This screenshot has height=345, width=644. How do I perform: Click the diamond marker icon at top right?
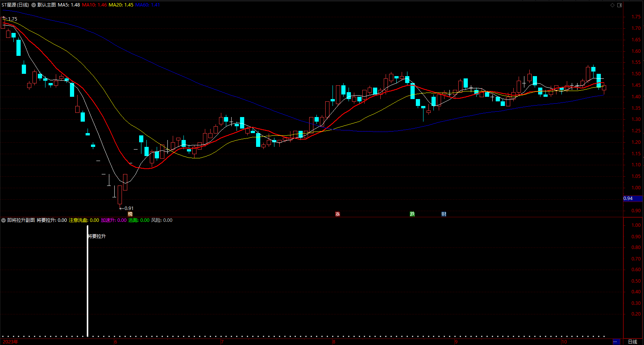click(612, 5)
